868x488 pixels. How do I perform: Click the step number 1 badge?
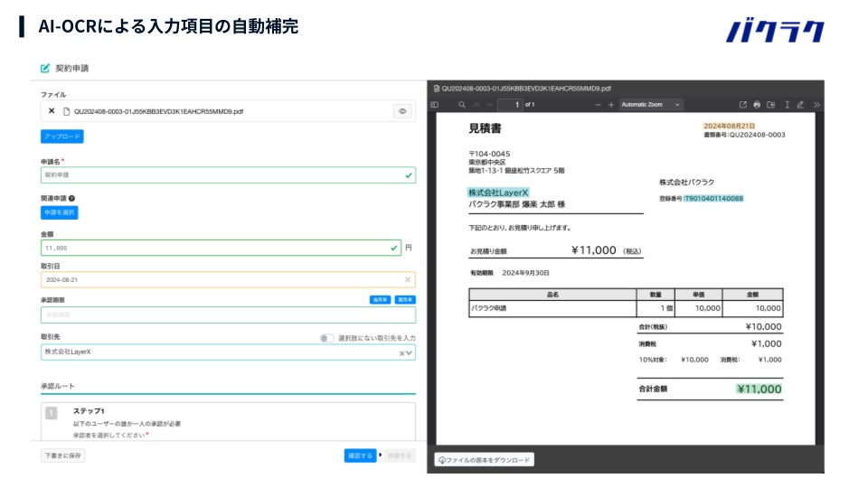point(51,413)
